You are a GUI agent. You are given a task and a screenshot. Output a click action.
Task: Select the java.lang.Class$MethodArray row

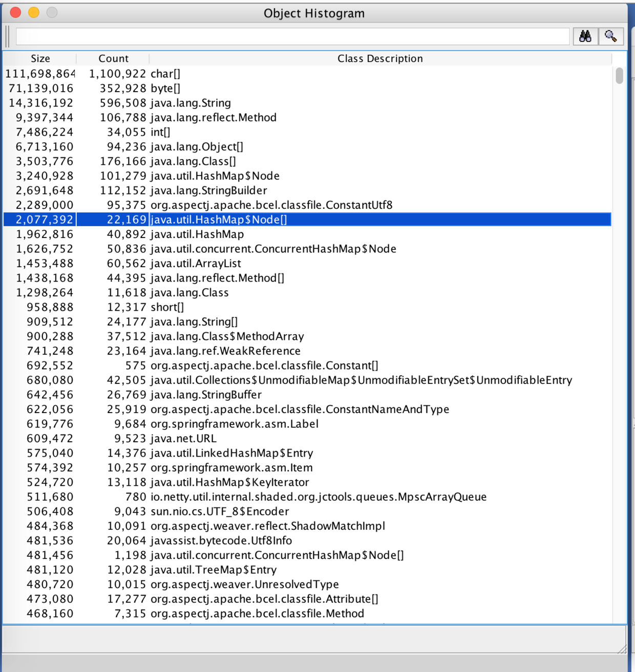click(307, 336)
